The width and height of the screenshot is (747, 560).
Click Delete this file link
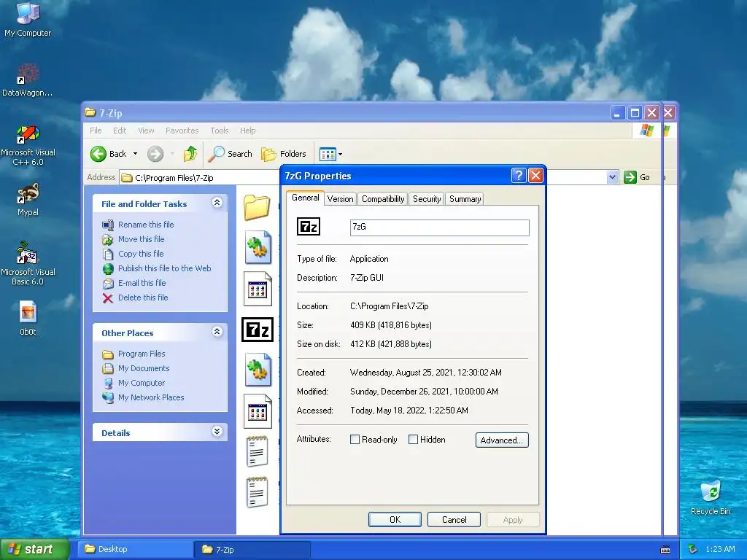[143, 297]
